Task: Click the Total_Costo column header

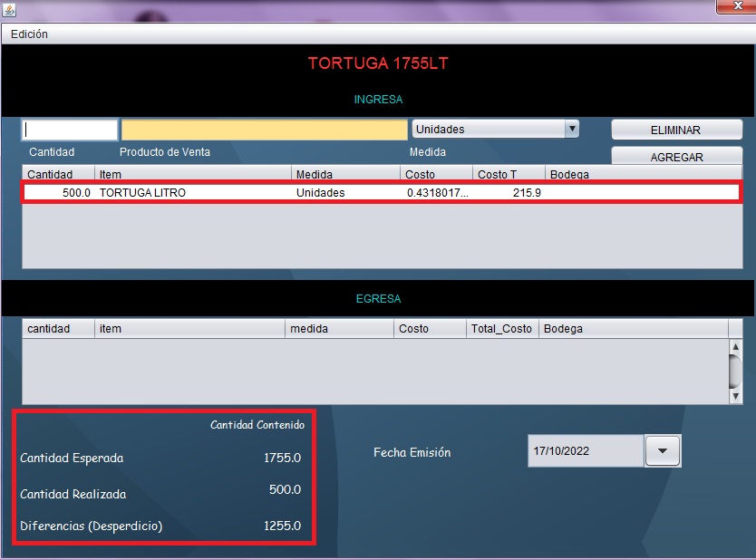Action: point(502,329)
